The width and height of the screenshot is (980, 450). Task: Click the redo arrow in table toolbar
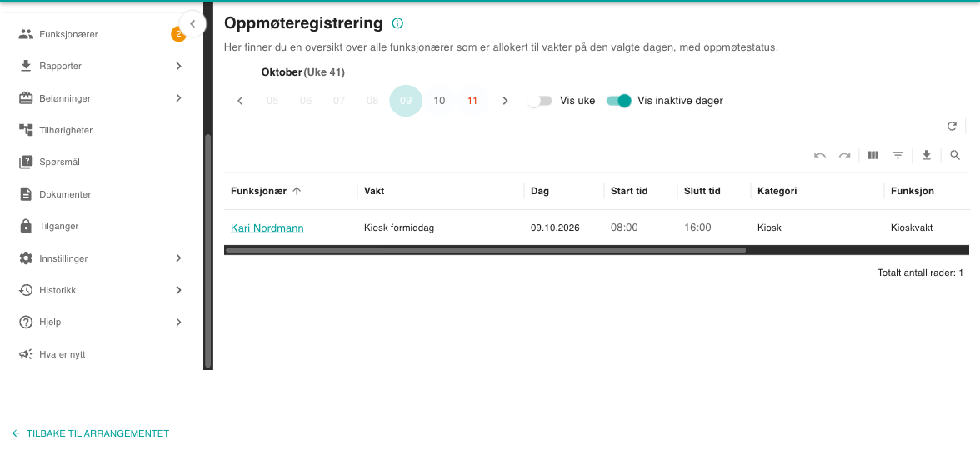tap(844, 155)
